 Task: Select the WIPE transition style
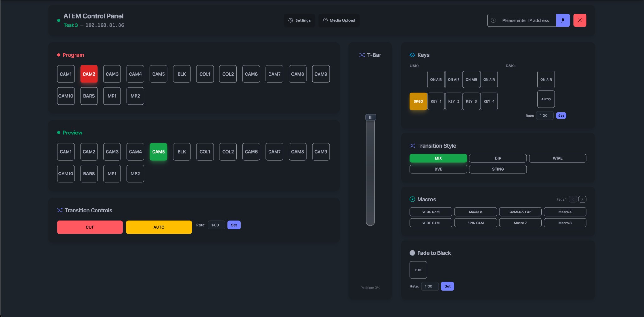(x=557, y=158)
